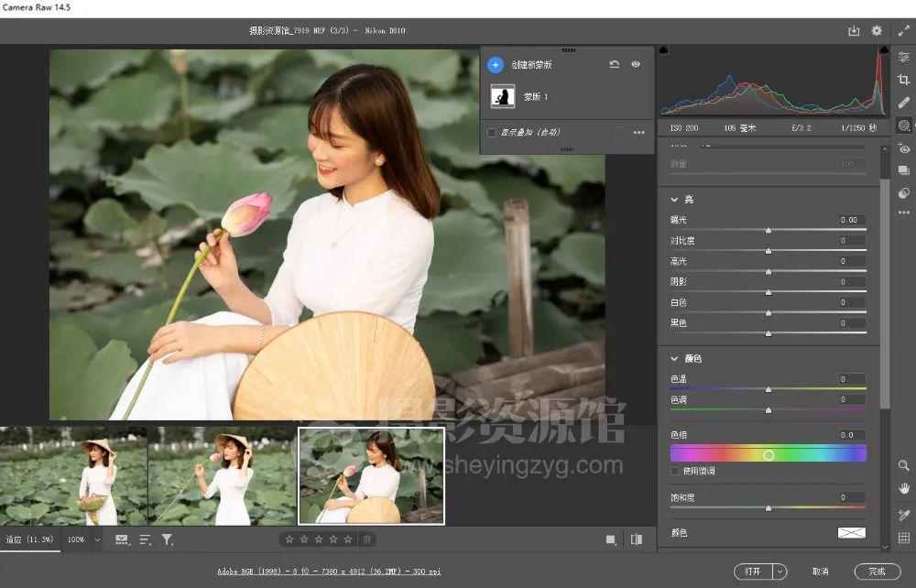Viewport: 916px width, 588px height.
Task: Select the Healing tool (bandage icon)
Action: tap(904, 103)
